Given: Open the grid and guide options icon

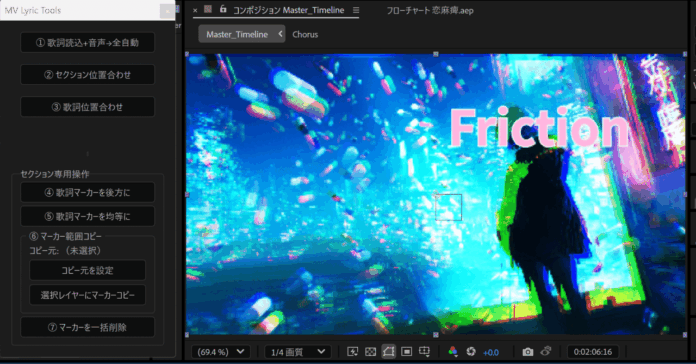Looking at the screenshot, I should coord(425,352).
